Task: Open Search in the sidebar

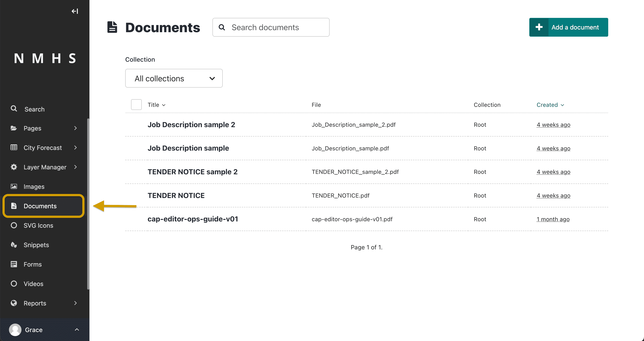Action: point(34,109)
